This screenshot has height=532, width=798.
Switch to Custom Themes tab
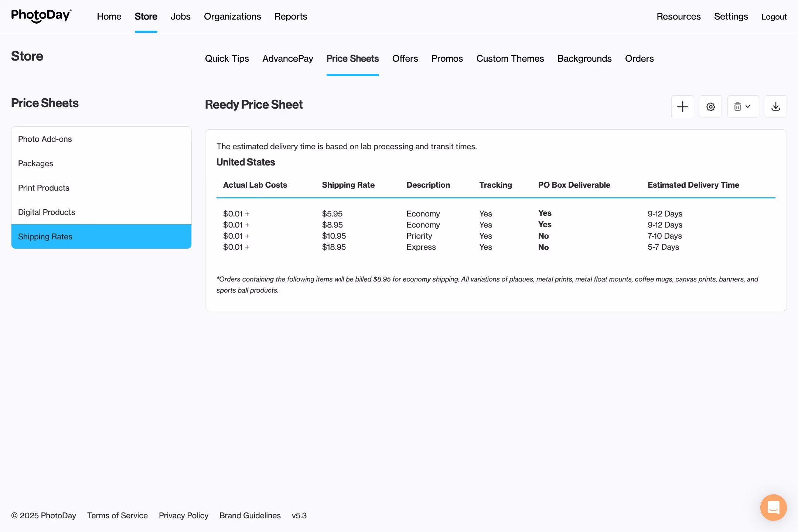[510, 59]
